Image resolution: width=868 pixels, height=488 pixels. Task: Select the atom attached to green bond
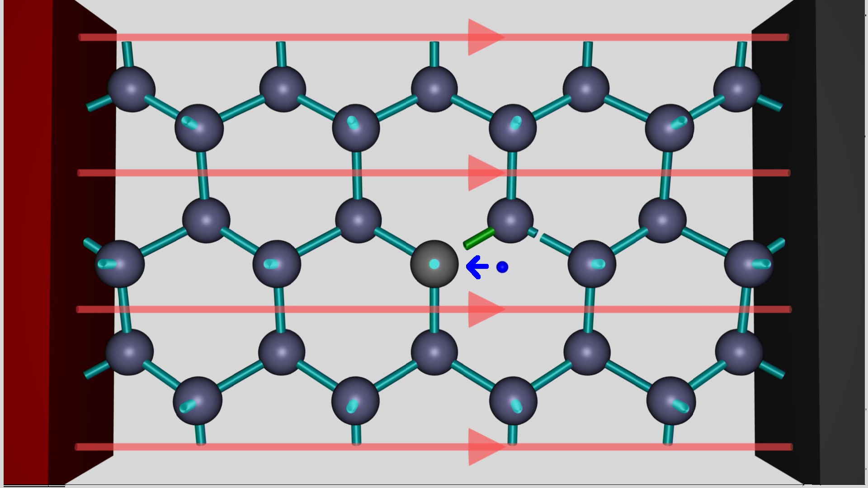[x=511, y=221]
